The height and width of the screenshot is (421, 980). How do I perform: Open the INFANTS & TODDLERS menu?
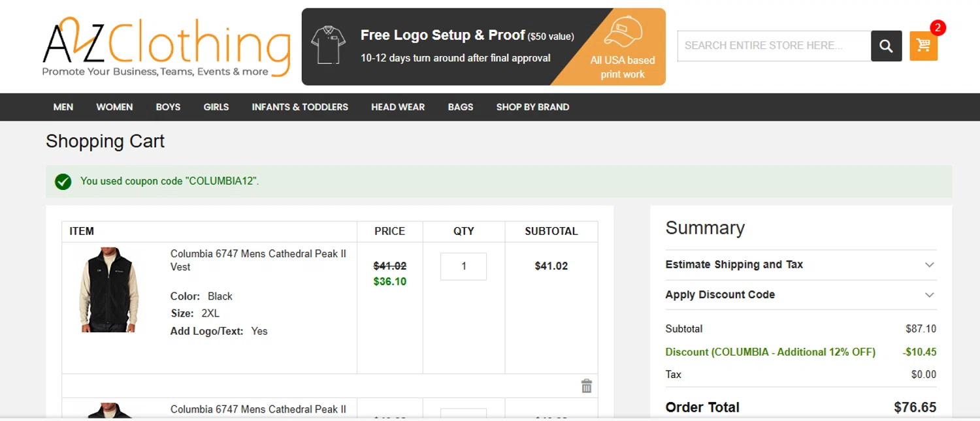(300, 107)
